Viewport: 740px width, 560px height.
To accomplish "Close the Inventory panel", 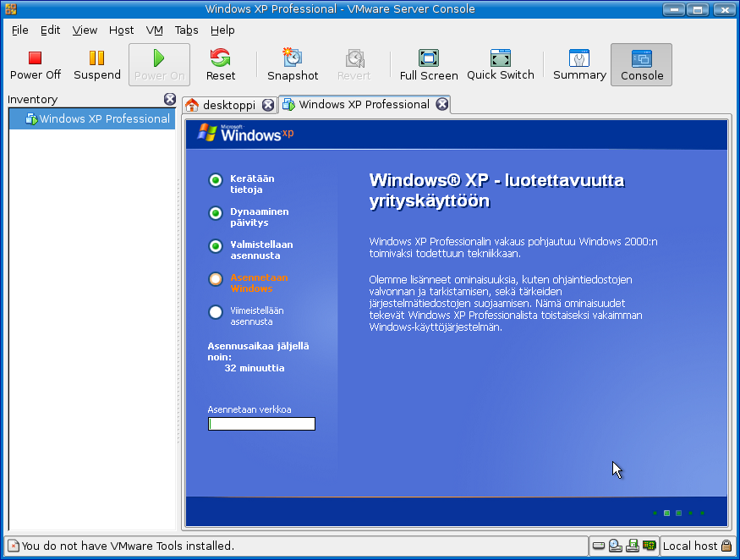I will point(170,99).
